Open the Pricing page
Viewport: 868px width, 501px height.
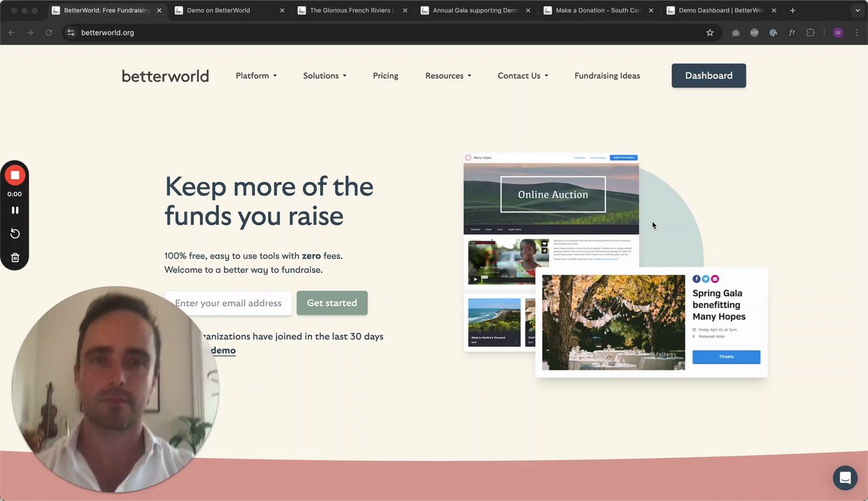[x=386, y=76]
